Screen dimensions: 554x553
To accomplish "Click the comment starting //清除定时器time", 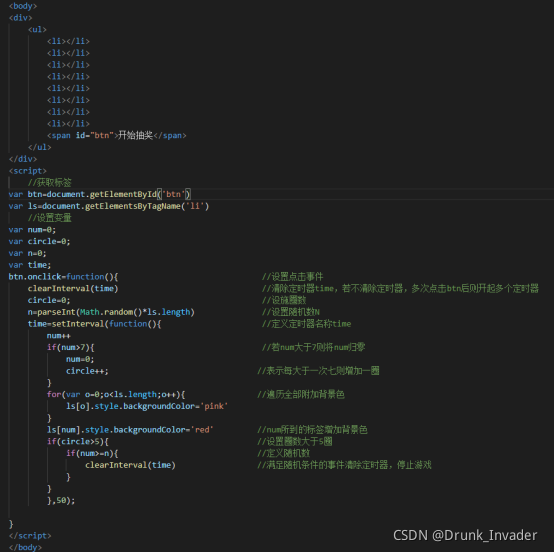I will pyautogui.click(x=400, y=288).
